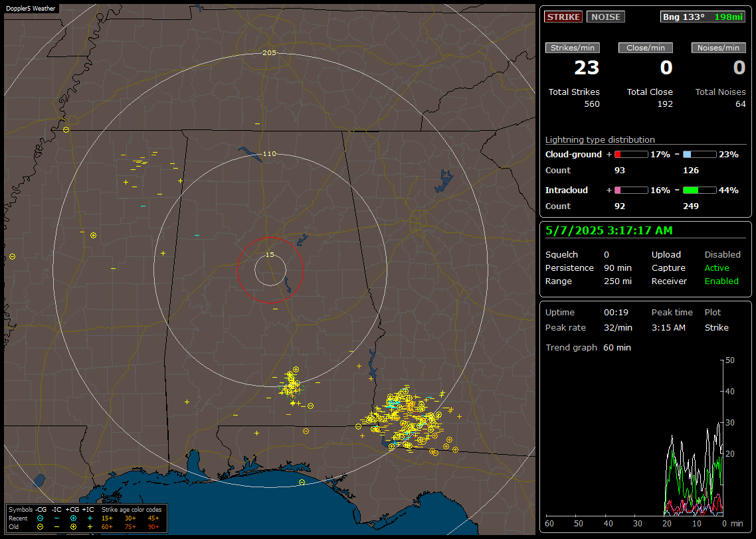The width and height of the screenshot is (756, 539).
Task: Click the Total Noises count 64
Action: click(741, 104)
